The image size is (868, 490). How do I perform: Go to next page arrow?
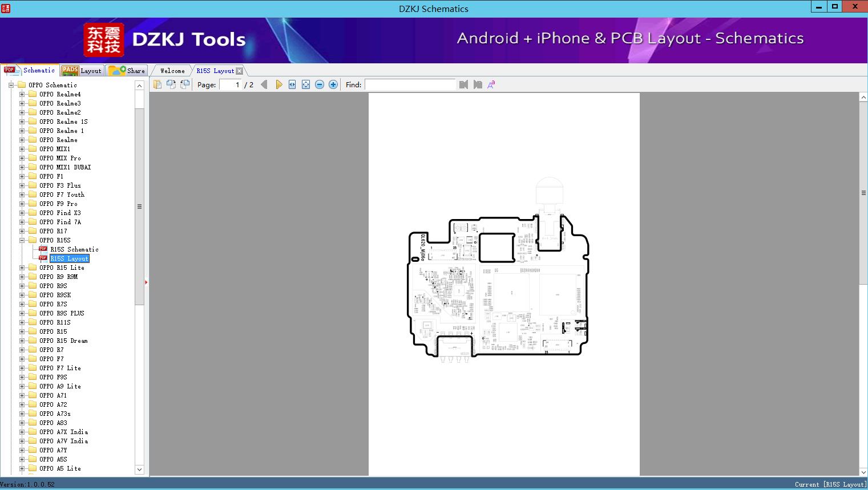[278, 84]
